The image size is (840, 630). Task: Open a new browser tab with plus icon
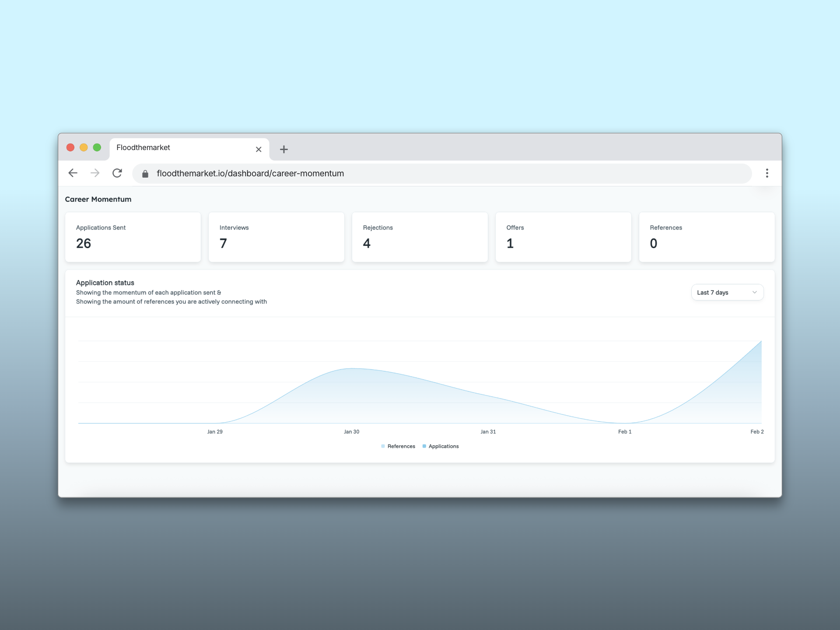click(283, 149)
